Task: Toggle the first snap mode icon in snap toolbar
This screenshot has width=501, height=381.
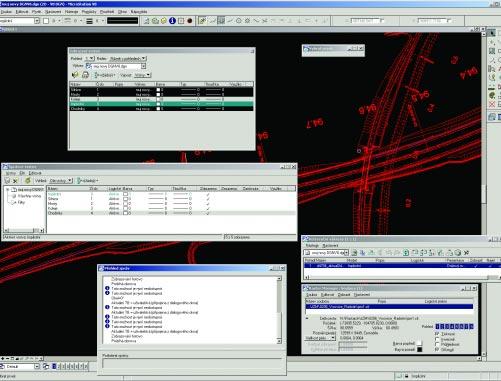Action: tap(202, 21)
